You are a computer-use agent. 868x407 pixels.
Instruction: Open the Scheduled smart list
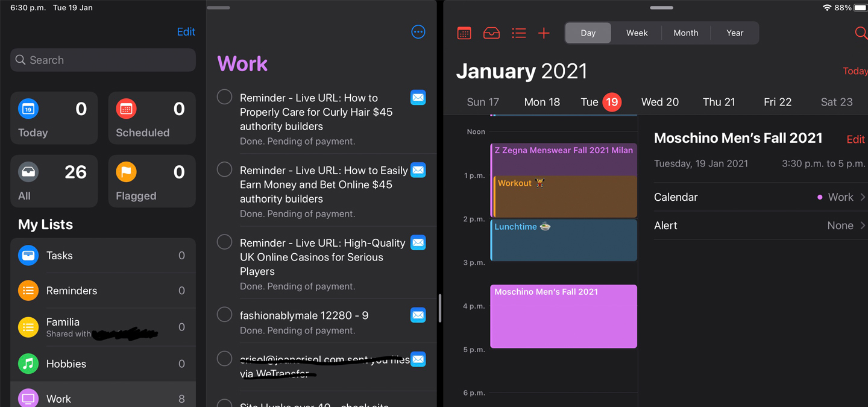click(x=151, y=118)
